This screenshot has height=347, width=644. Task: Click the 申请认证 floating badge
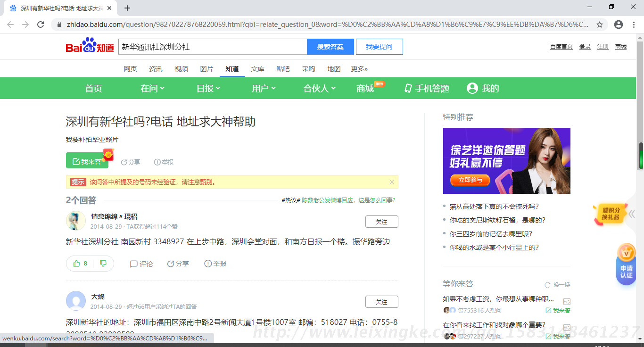point(626,264)
